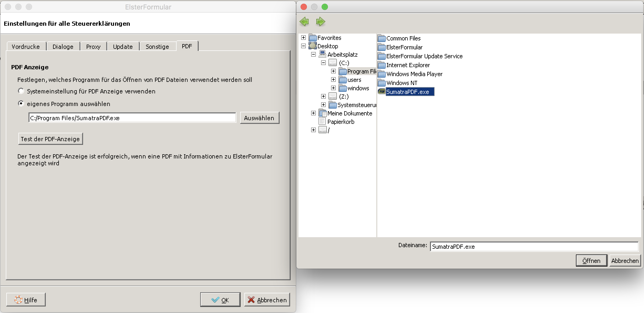Click the (C:) drive icon

[333, 63]
